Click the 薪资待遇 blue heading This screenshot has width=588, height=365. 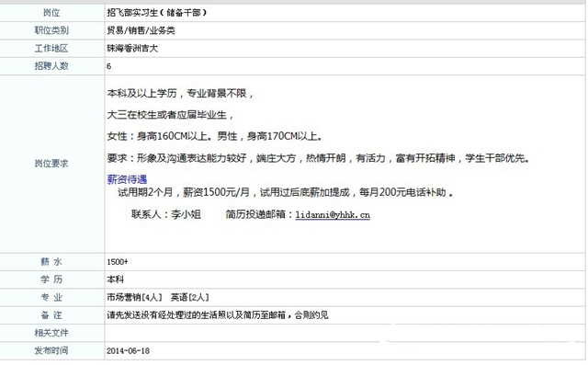(x=127, y=179)
